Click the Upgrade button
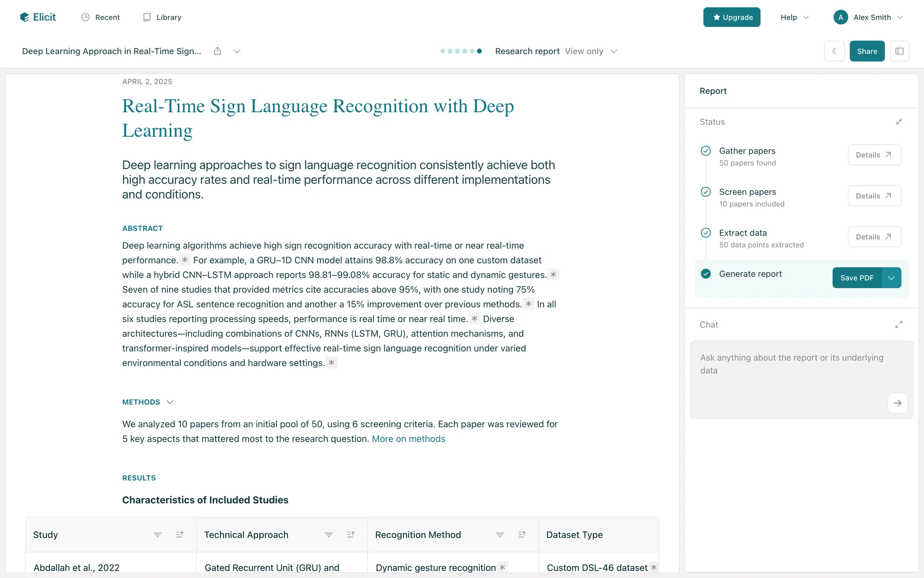 [731, 17]
